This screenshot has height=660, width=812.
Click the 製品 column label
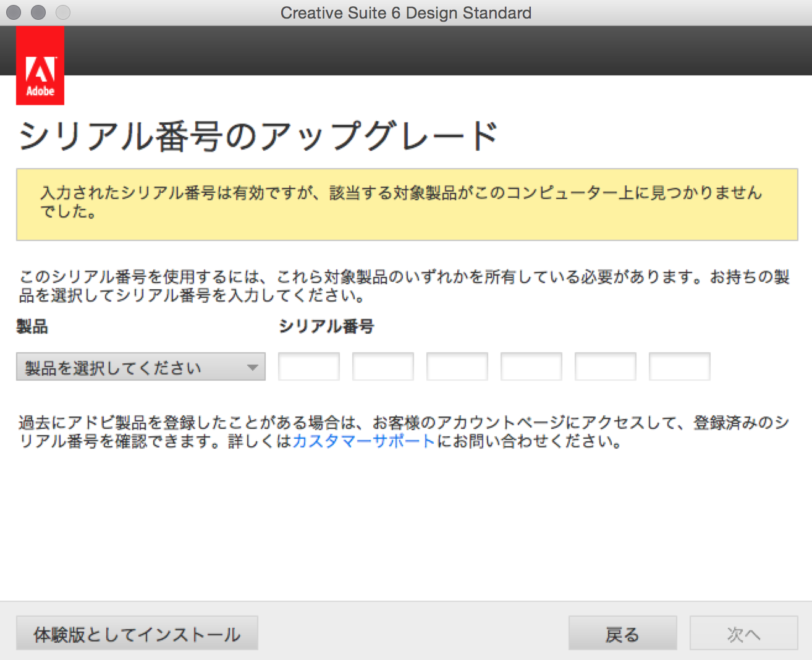click(32, 326)
